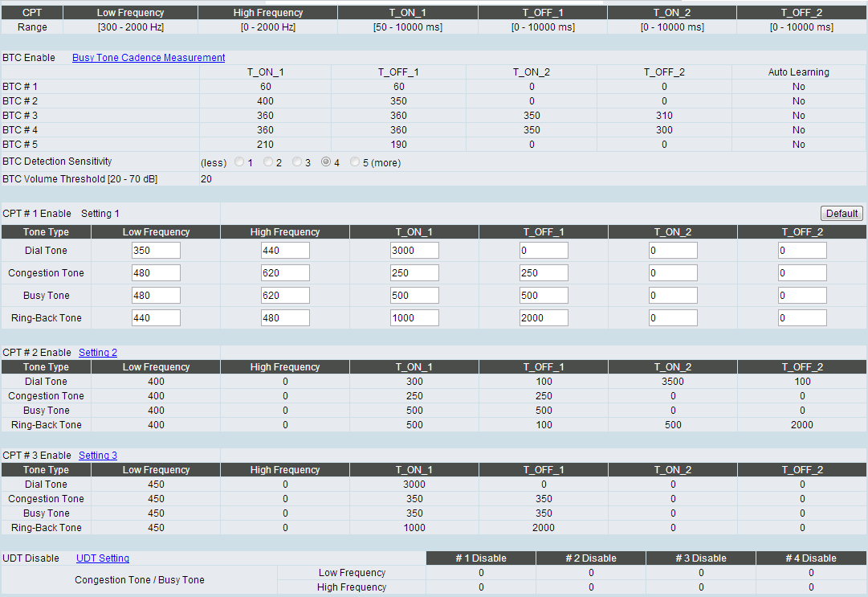The height and width of the screenshot is (597, 868).
Task: Click Dial Tone T_OFF_2 input field
Action: point(802,251)
